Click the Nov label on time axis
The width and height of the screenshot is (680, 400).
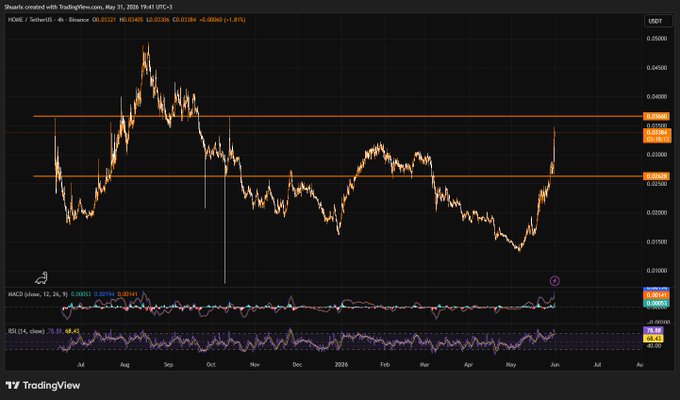click(255, 365)
